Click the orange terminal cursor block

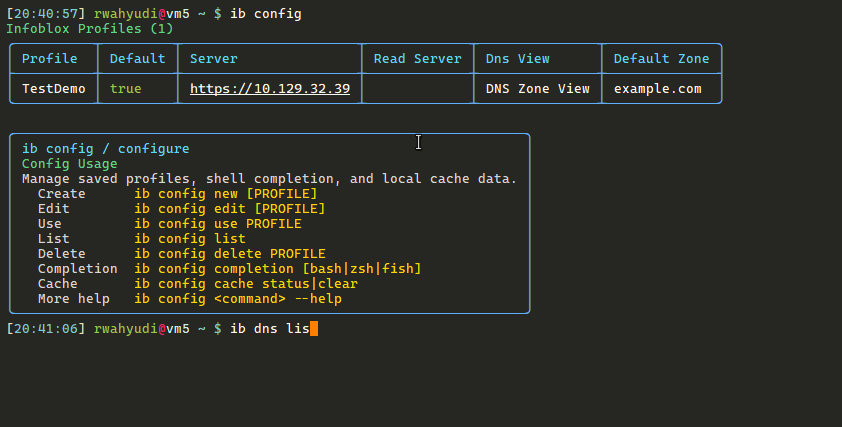[x=314, y=329]
